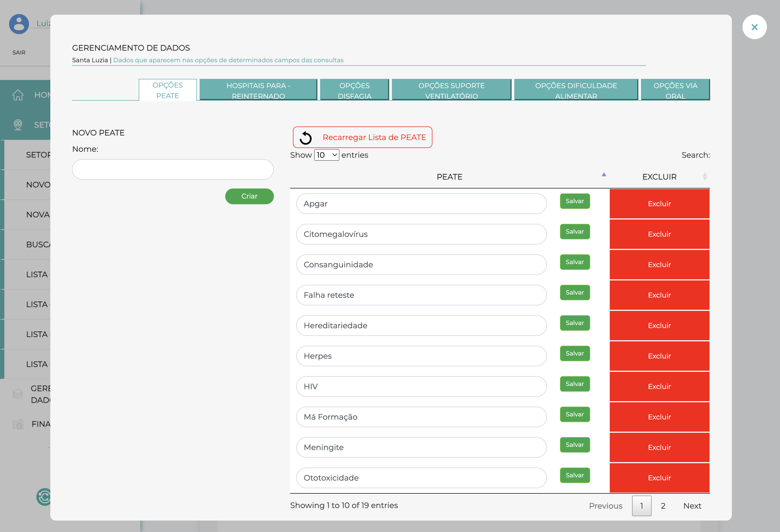Screen dimensions: 780x532
Task: Click the layers icon beside GERENCIAMENTO DADOS
Action: (x=17, y=394)
